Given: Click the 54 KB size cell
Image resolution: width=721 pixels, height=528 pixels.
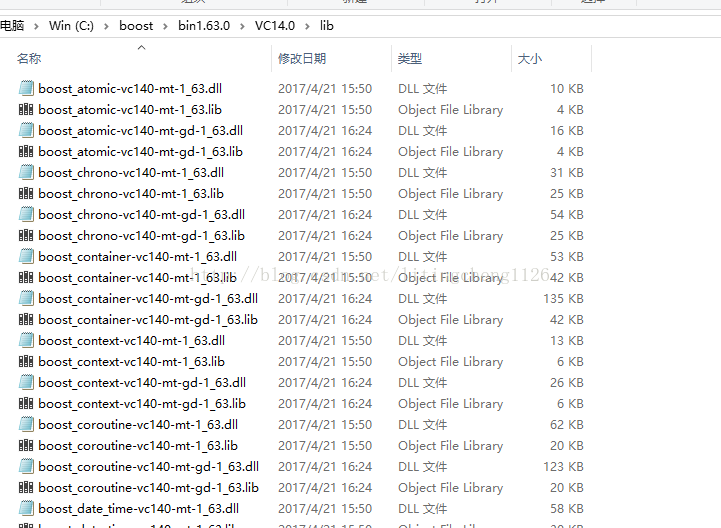Looking at the screenshot, I should point(566,214).
